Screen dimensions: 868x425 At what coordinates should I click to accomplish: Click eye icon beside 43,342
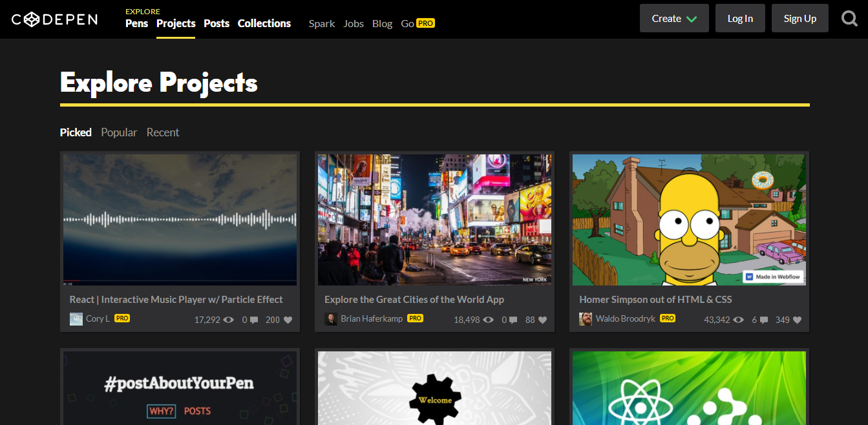coord(739,320)
